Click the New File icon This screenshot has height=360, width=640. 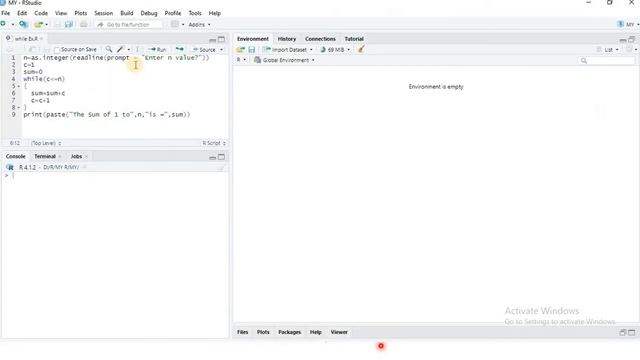4,24
